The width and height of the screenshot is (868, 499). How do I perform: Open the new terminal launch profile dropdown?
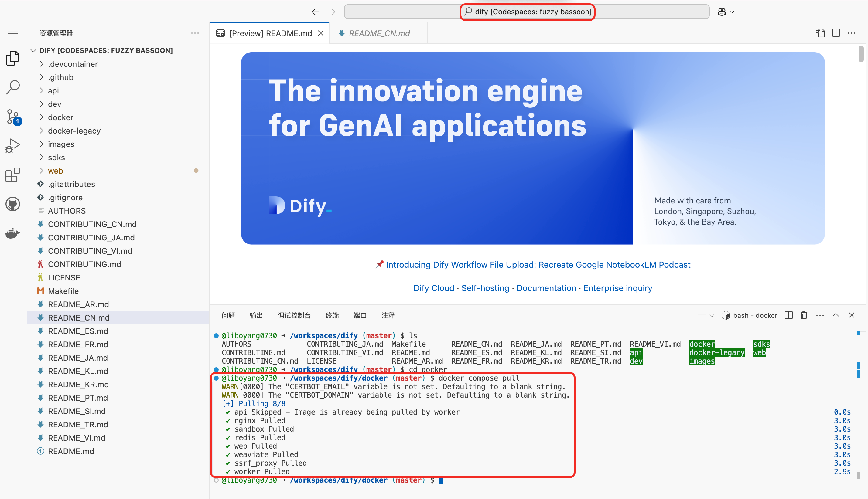coord(712,315)
